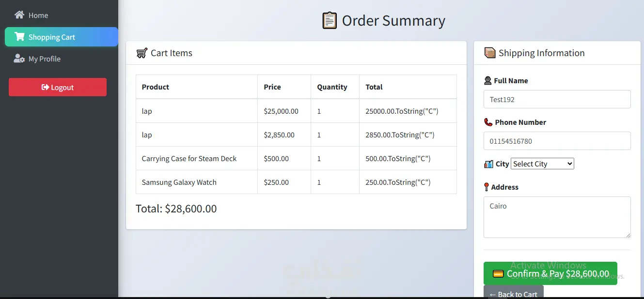Click the Home house icon
Viewport: 644px width, 299px height.
[19, 15]
